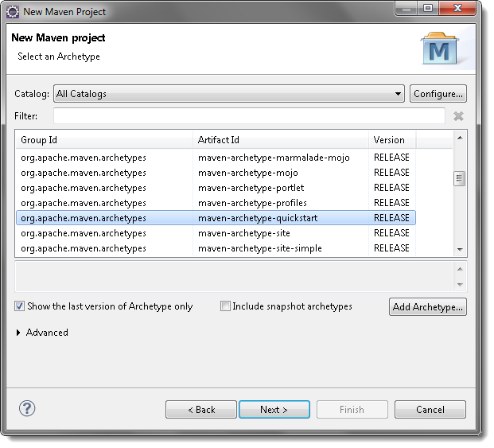Select the maven-archetype-quickstart row
Image resolution: width=494 pixels, height=448 pixels.
click(x=216, y=218)
